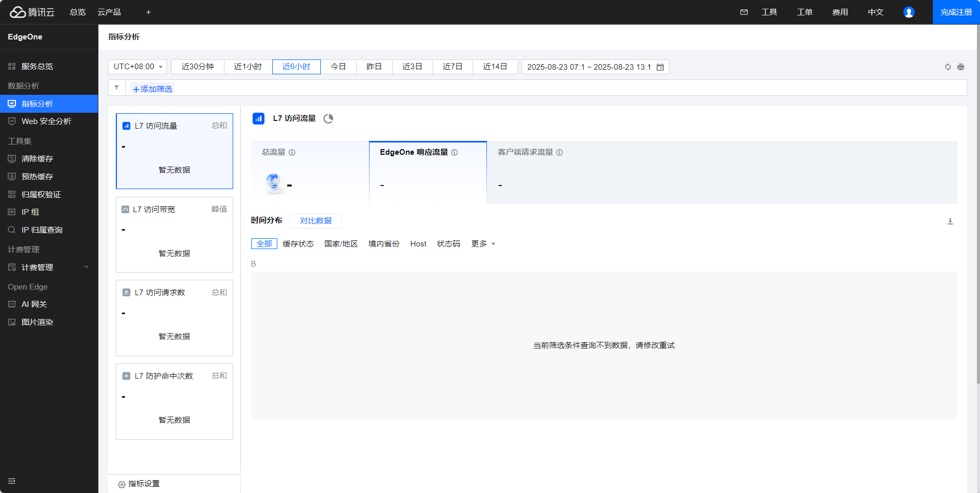Select the 境内省份 dimension tab

[384, 244]
